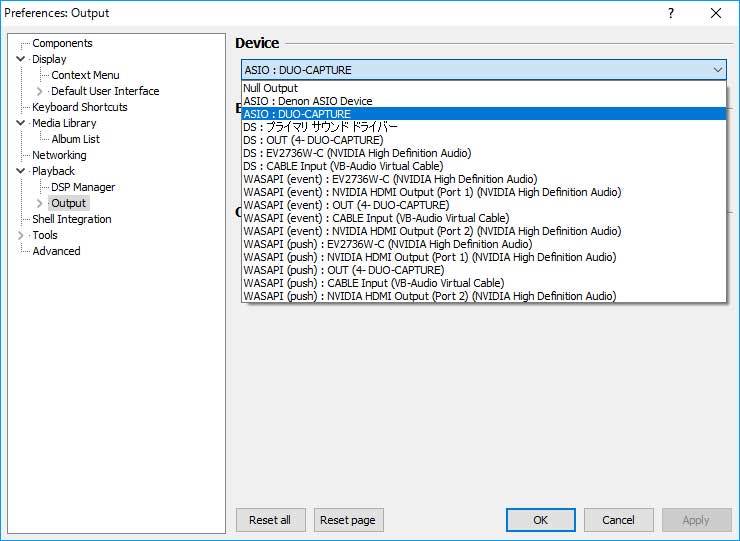Viewport: 740px width, 541px height.
Task: Select Output in the preferences tree
Action: 68,203
